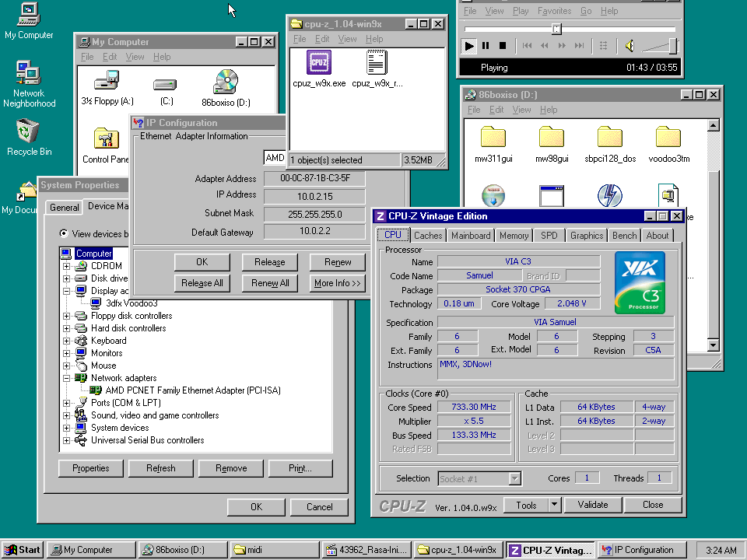Open the 3½ Floppy (A:) drive icon
Image resolution: width=747 pixels, height=560 pixels.
[107, 81]
